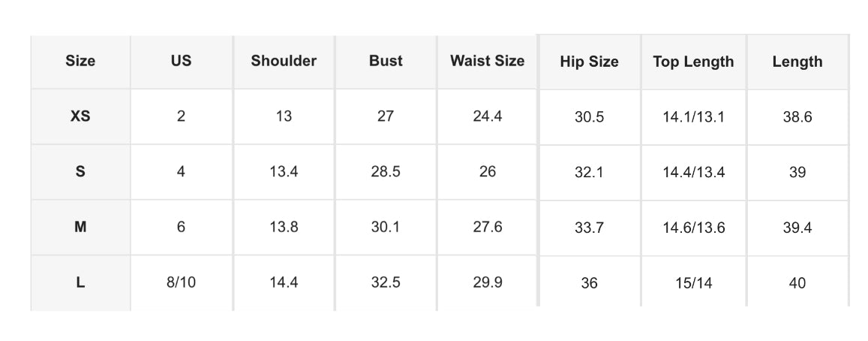Image resolution: width=868 pixels, height=341 pixels.
Task: Select the Length column header
Action: pos(797,62)
